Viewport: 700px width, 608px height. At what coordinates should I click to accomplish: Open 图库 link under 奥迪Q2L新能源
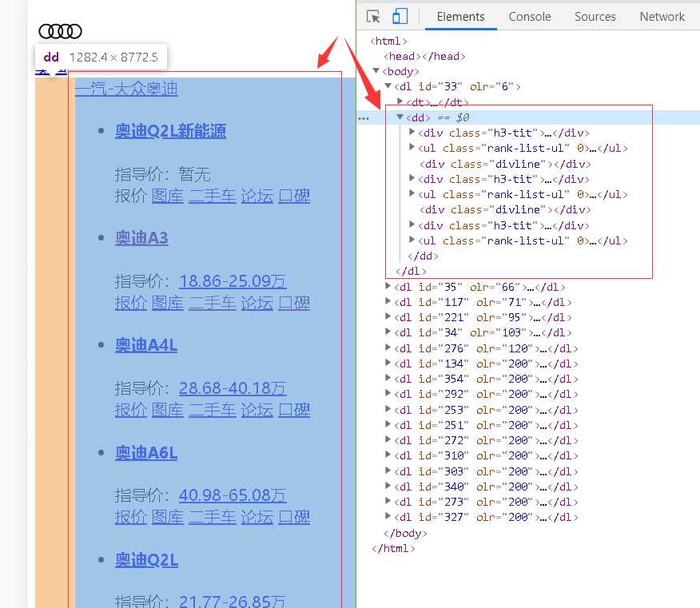168,196
